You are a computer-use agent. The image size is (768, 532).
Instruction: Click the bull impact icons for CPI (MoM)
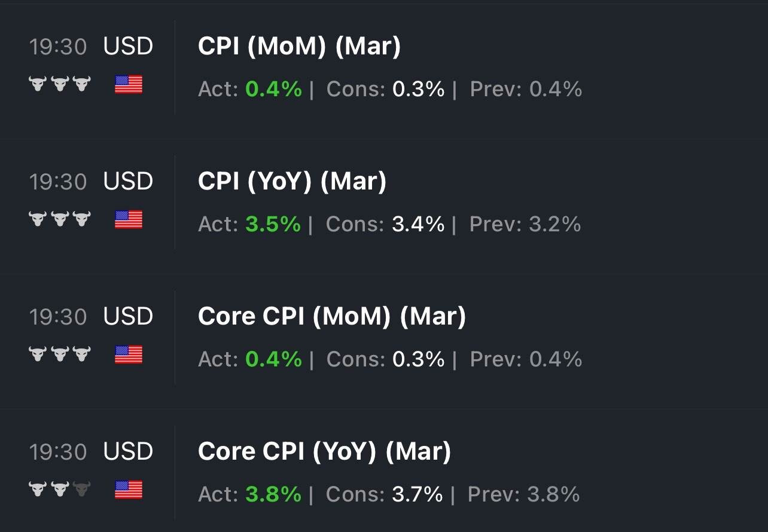pyautogui.click(x=60, y=84)
